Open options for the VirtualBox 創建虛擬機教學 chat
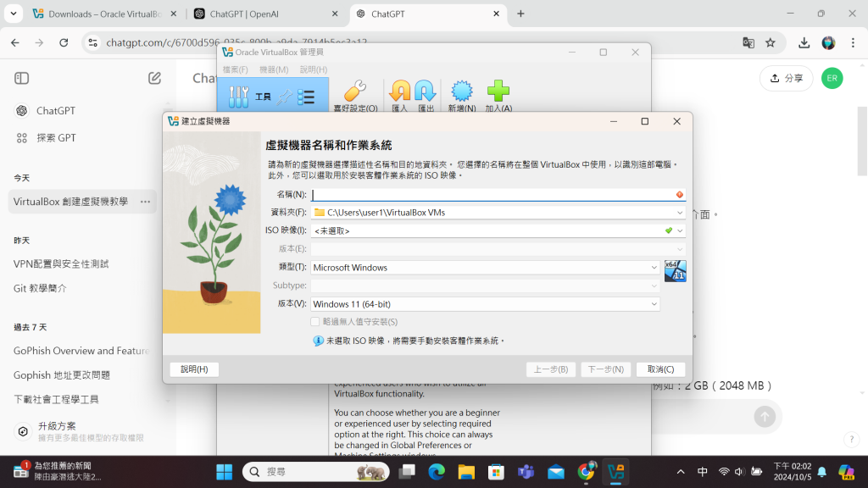 (x=145, y=202)
